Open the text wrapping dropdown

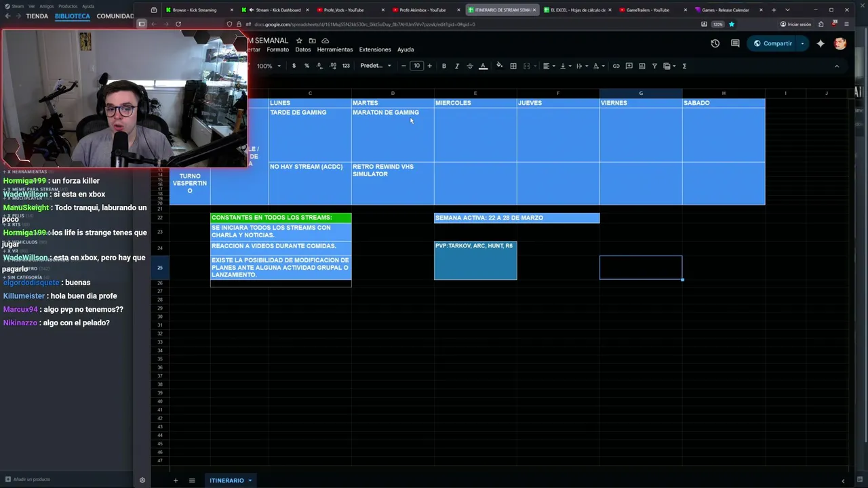[581, 66]
